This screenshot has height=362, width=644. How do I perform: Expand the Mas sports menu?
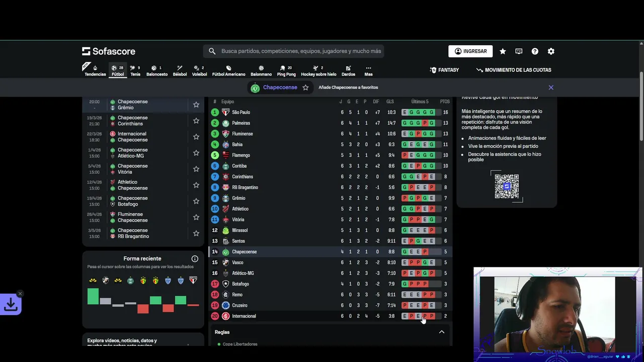pos(368,70)
